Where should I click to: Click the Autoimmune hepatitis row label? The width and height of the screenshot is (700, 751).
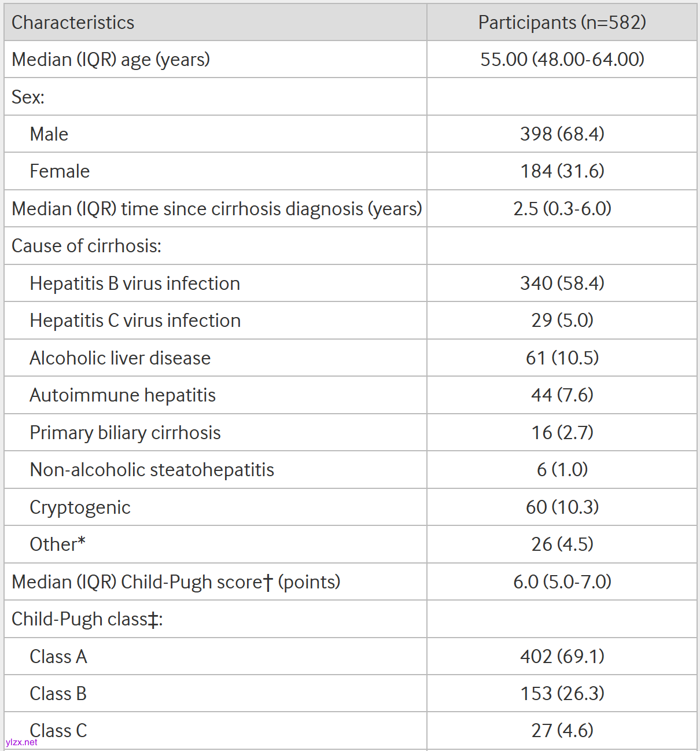(123, 395)
